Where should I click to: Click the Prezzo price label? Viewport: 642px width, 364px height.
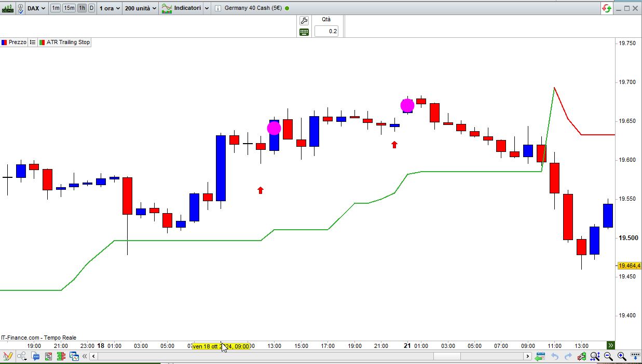[x=13, y=42]
